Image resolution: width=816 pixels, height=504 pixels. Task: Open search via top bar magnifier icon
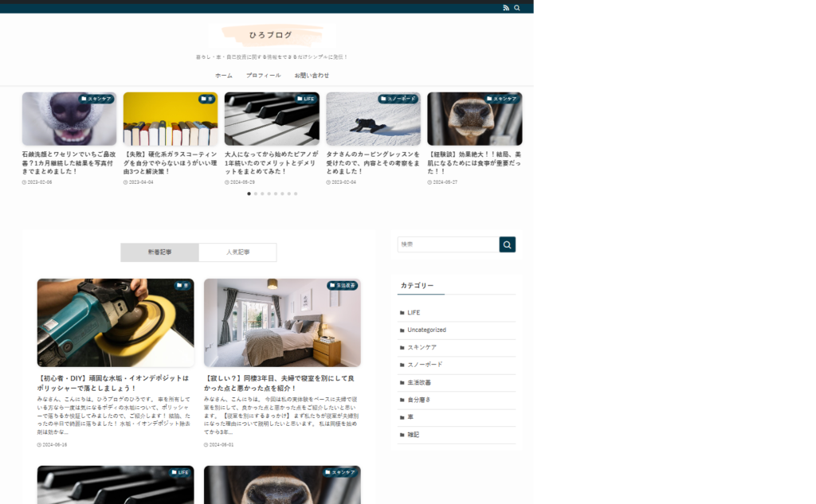coord(517,8)
